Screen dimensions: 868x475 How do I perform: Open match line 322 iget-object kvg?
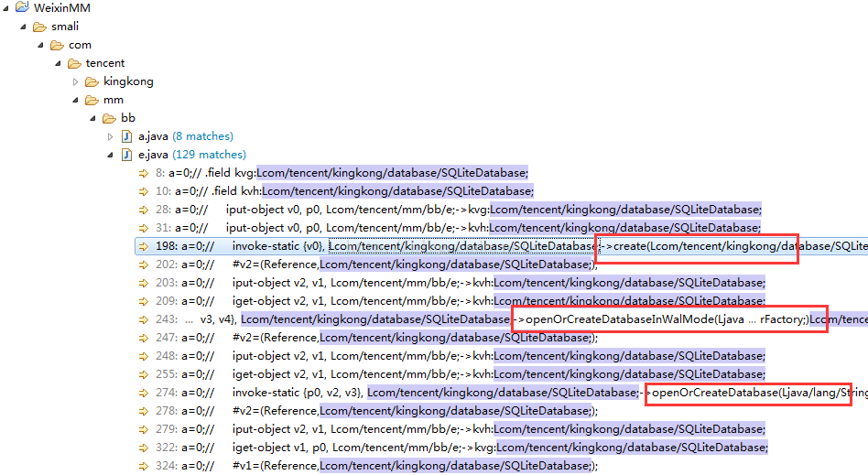(461, 448)
